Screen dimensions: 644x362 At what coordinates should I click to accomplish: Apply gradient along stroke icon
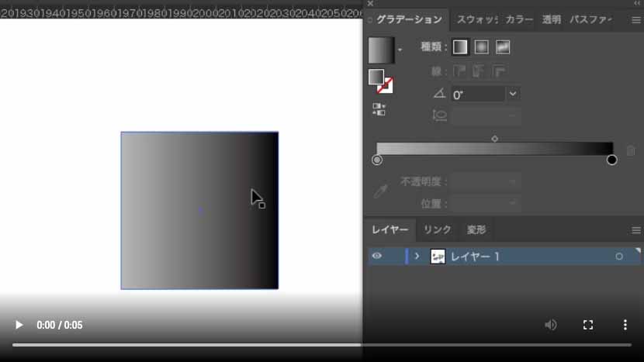click(479, 71)
